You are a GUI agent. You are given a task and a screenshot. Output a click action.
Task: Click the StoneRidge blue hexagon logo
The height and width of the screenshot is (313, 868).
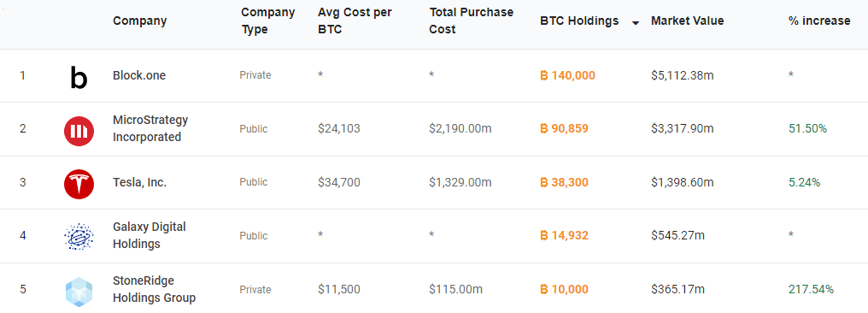(79, 291)
